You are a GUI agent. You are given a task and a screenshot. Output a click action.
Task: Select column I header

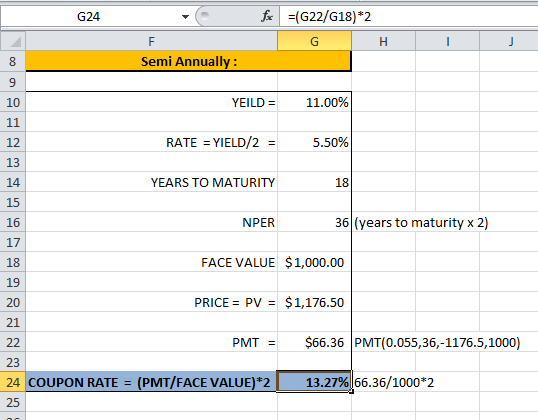click(447, 42)
